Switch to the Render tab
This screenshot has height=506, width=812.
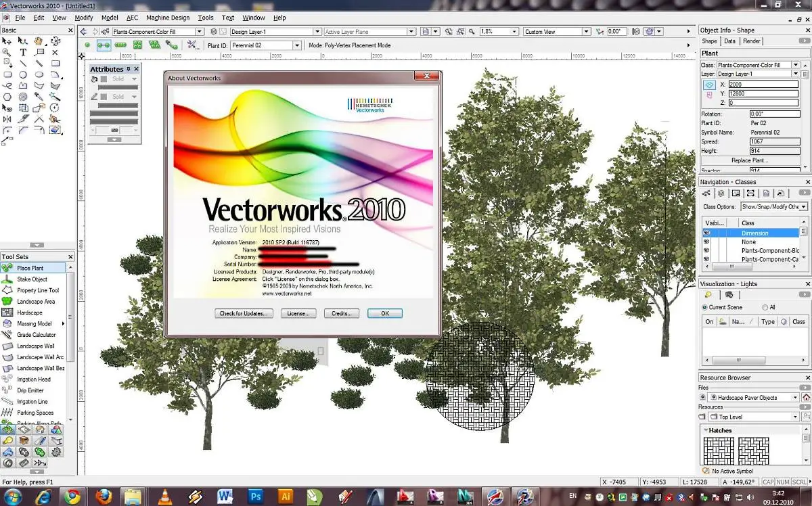click(751, 41)
